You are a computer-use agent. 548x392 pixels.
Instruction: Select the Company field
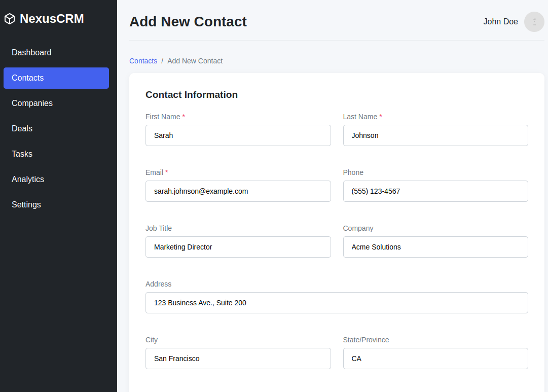[x=435, y=247]
